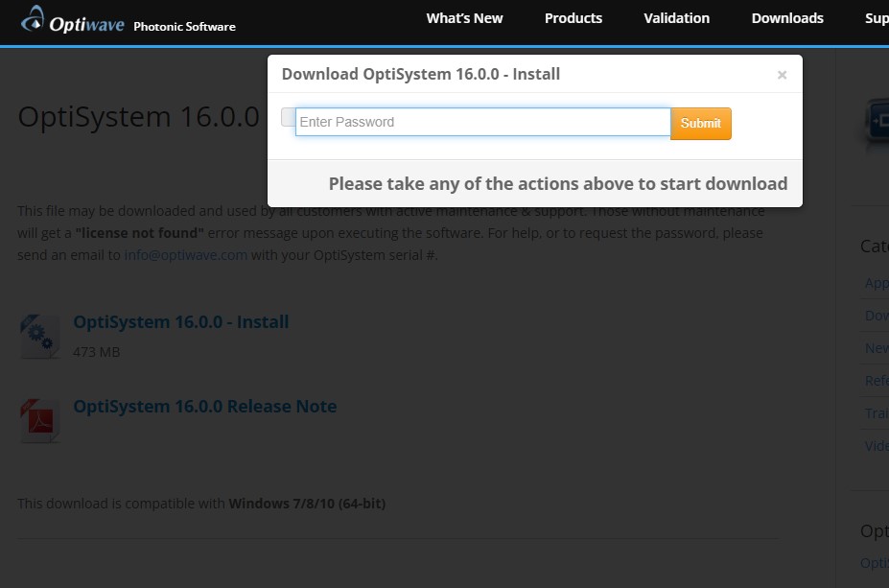Click the info@optiwave.com email link
The width and height of the screenshot is (889, 588).
pos(185,254)
